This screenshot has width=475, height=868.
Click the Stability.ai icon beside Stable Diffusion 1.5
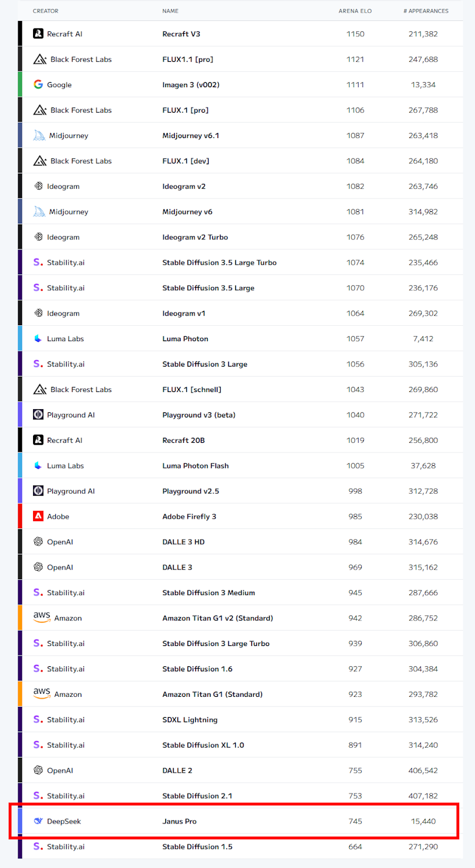click(38, 846)
